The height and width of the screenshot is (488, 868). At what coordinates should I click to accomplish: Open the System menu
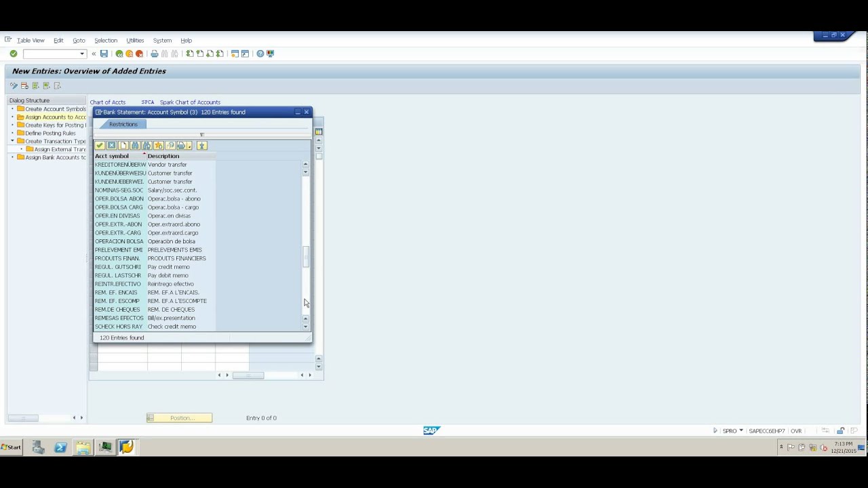pyautogui.click(x=162, y=41)
